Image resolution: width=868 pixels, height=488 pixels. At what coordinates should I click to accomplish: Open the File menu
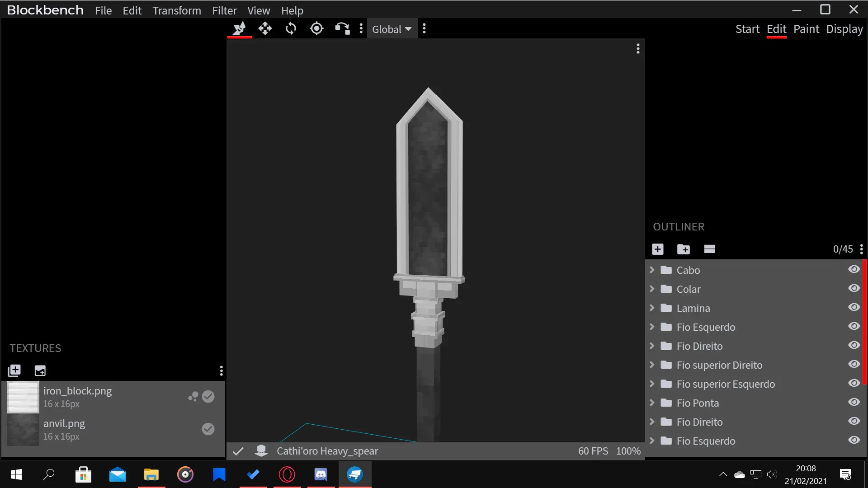pyautogui.click(x=103, y=10)
